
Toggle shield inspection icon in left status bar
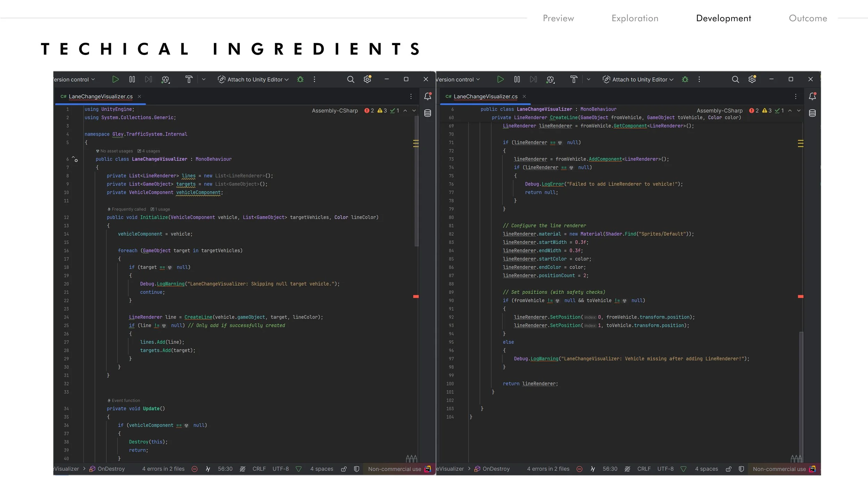(x=357, y=469)
